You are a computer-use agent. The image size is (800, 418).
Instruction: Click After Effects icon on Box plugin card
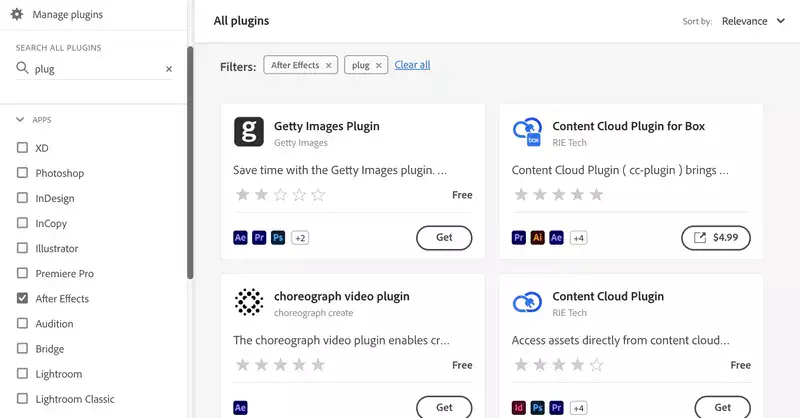pyautogui.click(x=557, y=238)
